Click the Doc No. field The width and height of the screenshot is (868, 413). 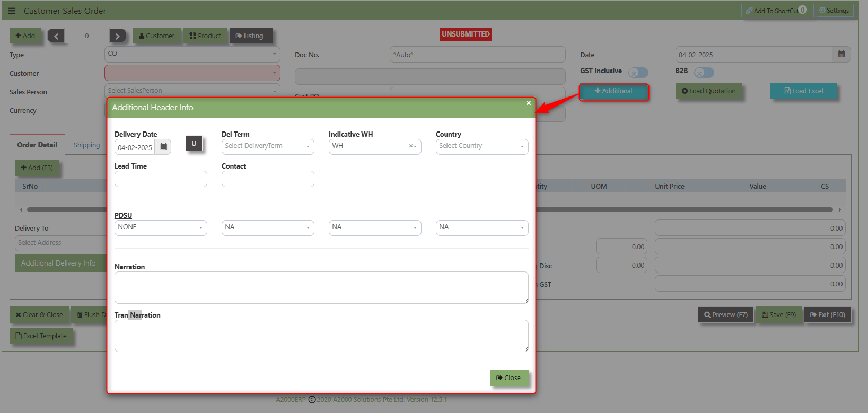[x=477, y=55]
